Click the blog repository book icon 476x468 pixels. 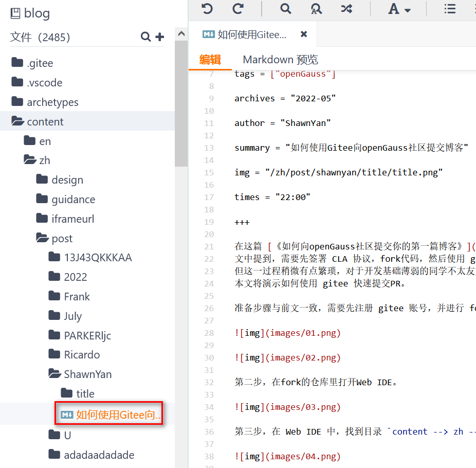coord(15,13)
